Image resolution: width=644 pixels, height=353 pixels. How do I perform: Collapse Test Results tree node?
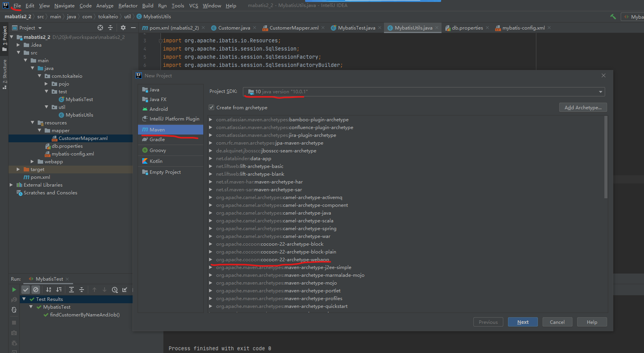pos(24,299)
